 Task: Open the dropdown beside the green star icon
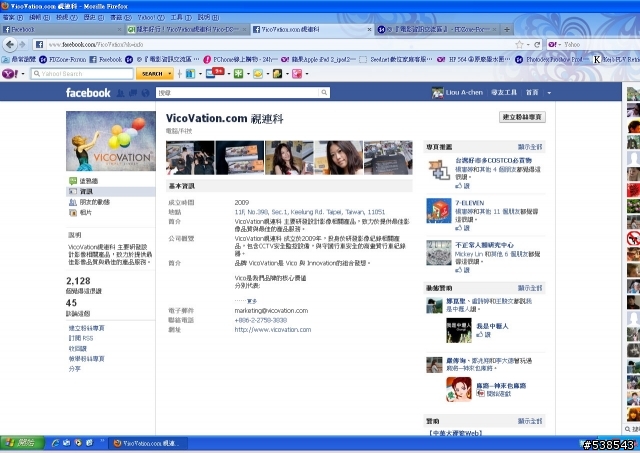(x=248, y=74)
